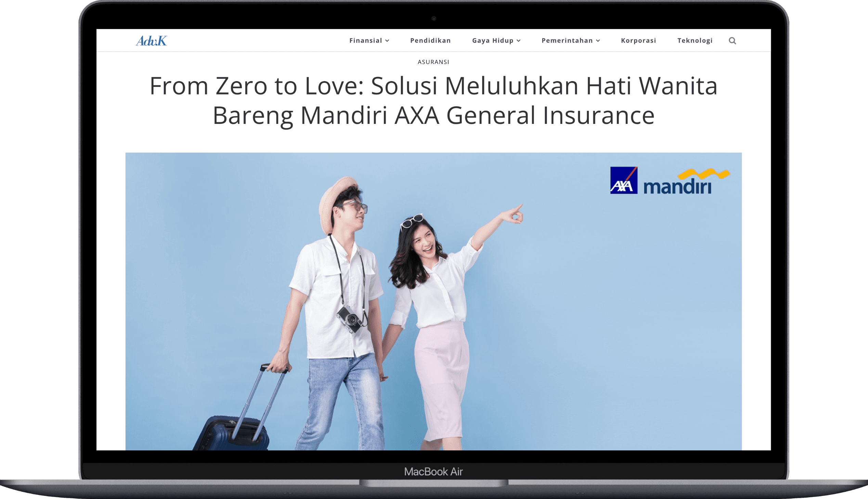The height and width of the screenshot is (499, 868).
Task: Open the search icon in the navigation bar
Action: pos(733,40)
